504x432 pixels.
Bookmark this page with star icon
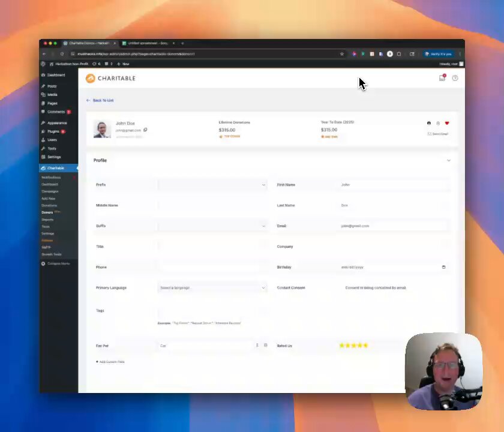[342, 54]
